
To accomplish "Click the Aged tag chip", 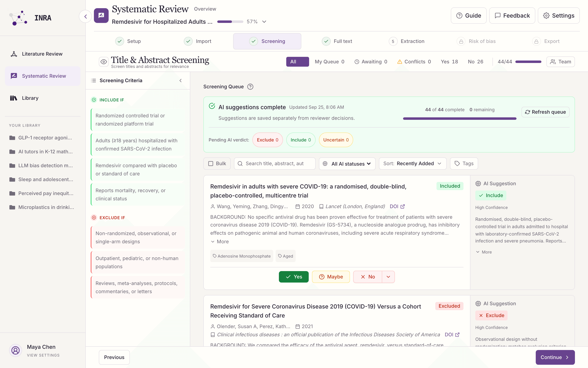I will [x=285, y=256].
